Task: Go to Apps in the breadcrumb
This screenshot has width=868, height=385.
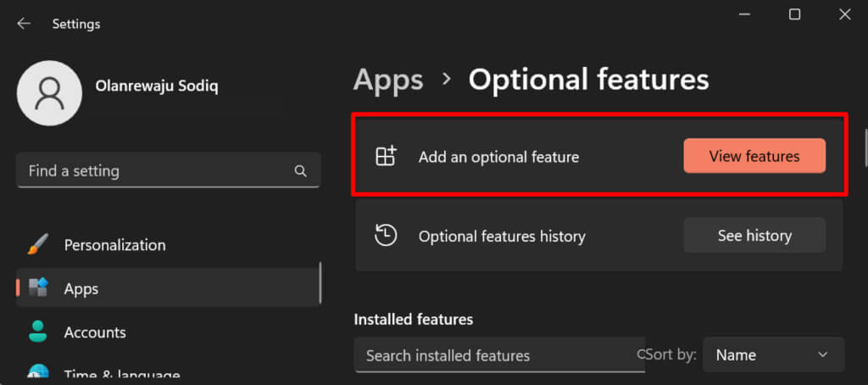Action: 388,80
